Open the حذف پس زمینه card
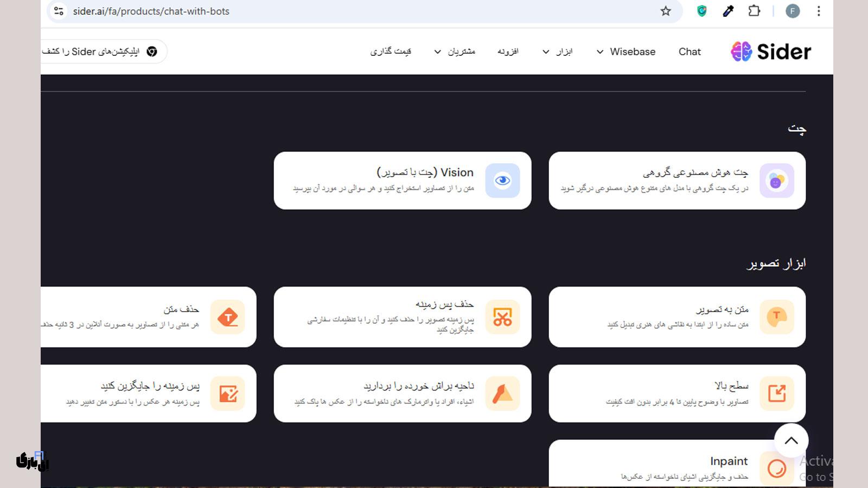 point(403,317)
